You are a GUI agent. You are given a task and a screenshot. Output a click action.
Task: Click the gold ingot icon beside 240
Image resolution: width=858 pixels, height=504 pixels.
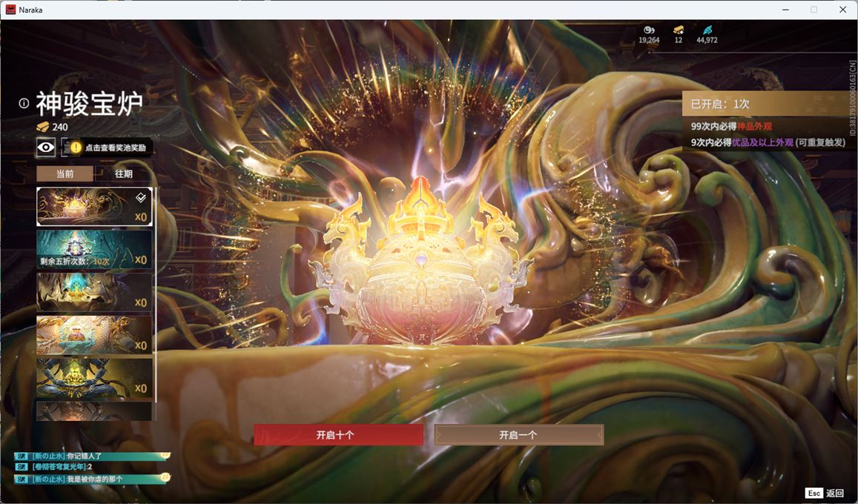(43, 127)
